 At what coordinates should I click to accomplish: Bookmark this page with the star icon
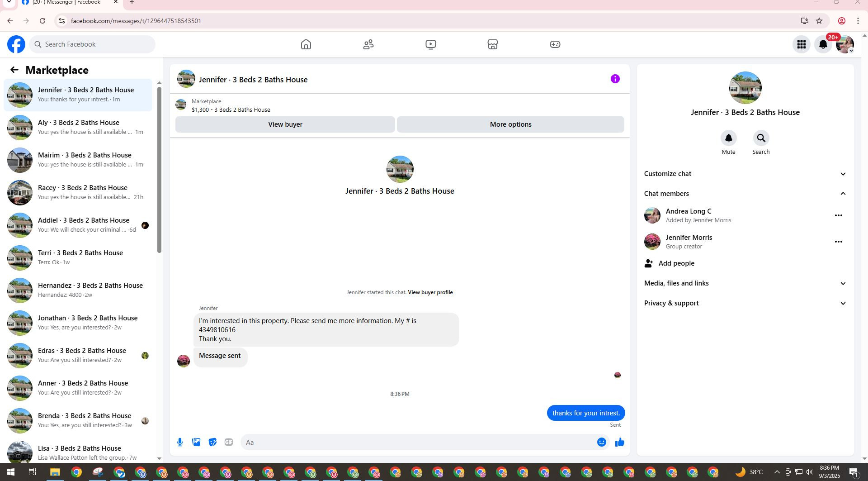click(819, 21)
